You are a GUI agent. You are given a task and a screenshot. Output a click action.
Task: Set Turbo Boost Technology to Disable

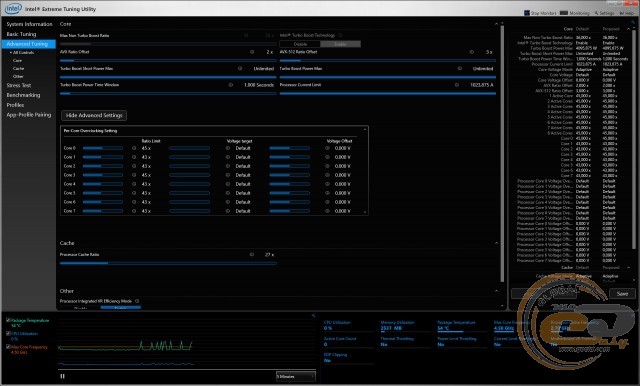click(300, 44)
